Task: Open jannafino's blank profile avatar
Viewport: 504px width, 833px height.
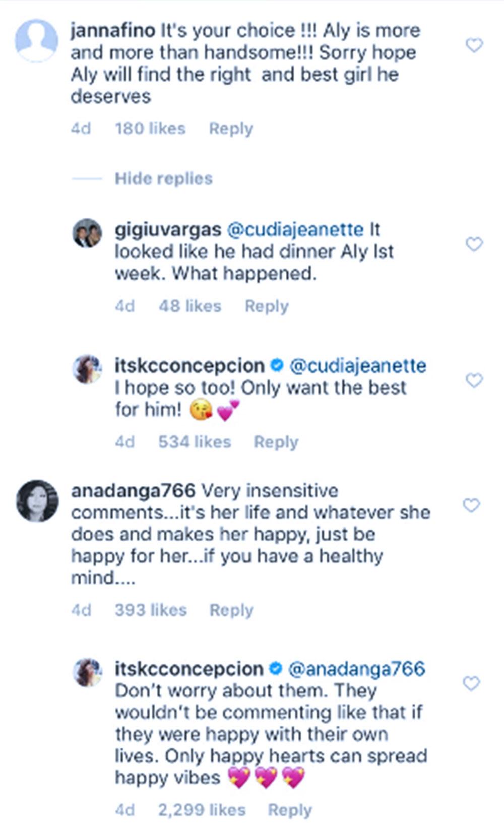Action: click(36, 40)
